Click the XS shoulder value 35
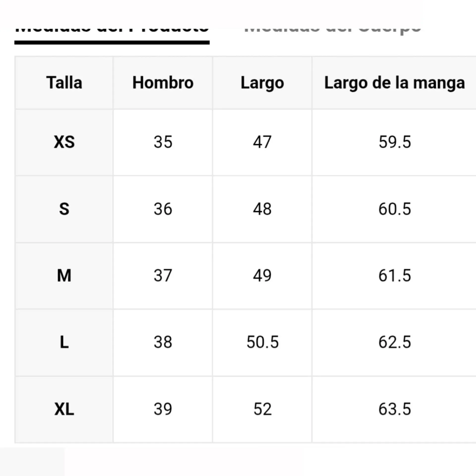The width and height of the screenshot is (476, 476). (163, 142)
